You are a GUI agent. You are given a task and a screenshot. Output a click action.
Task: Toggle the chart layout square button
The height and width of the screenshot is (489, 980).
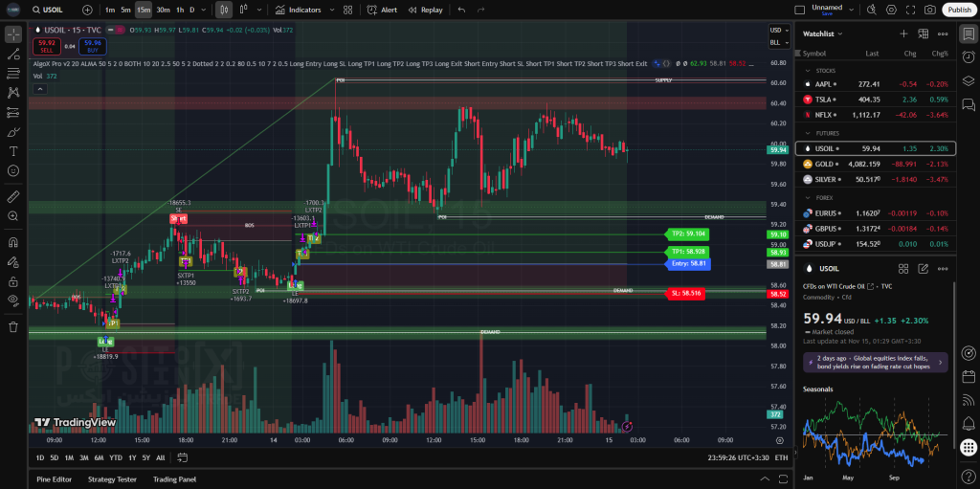point(799,10)
